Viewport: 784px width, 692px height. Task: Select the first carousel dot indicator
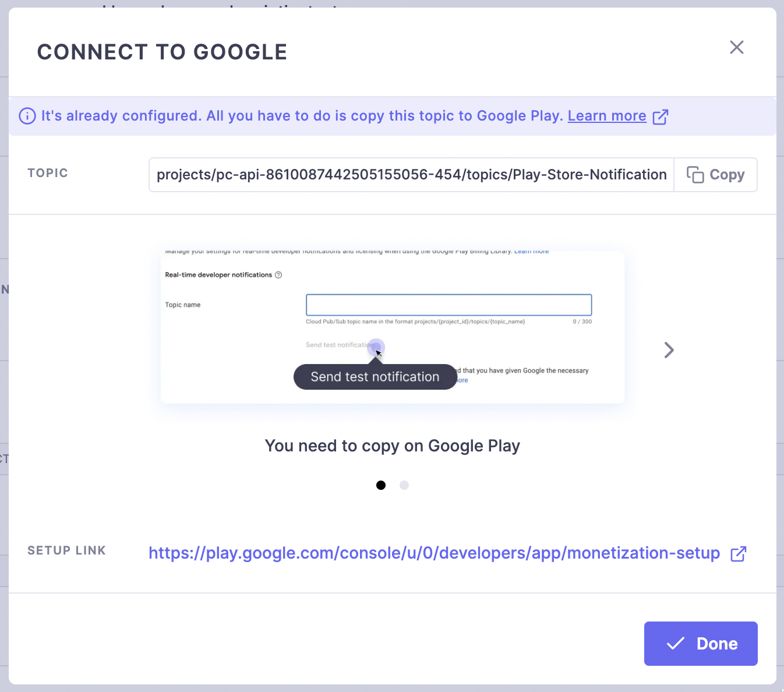tap(381, 485)
